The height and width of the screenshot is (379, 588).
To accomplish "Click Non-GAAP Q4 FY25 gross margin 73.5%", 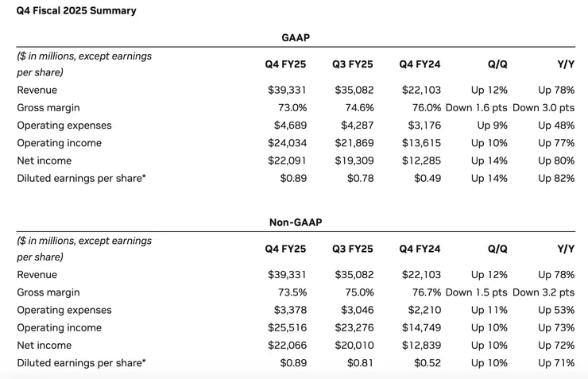I will 292,292.
